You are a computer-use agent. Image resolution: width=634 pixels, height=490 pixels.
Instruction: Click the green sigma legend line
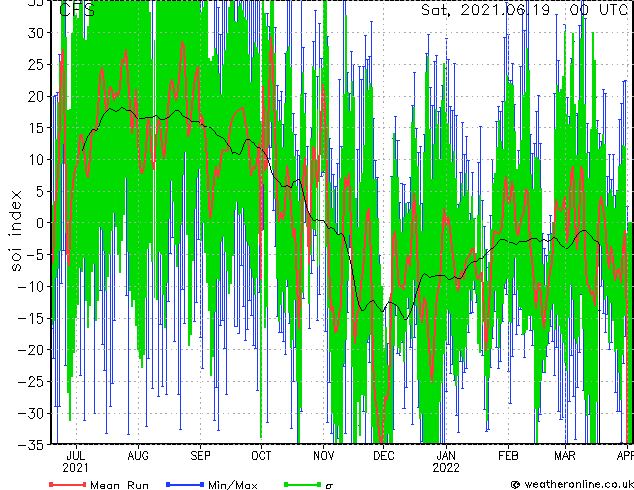(303, 484)
